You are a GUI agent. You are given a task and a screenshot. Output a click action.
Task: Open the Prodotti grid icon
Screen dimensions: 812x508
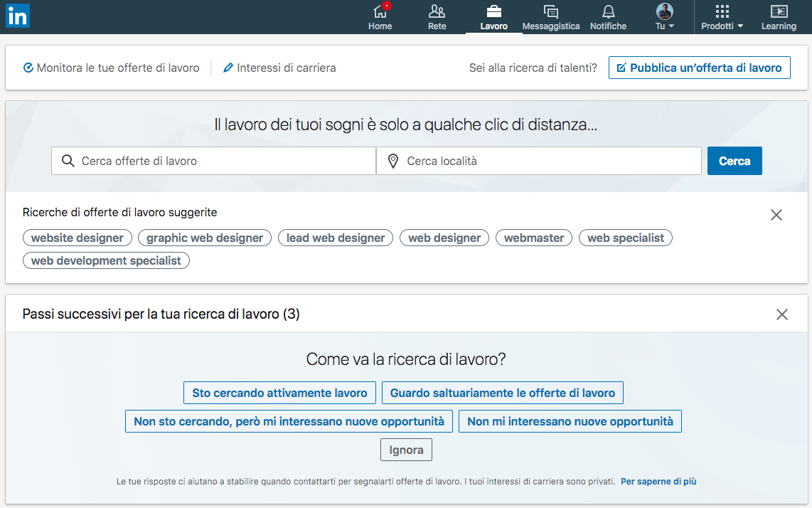[722, 11]
